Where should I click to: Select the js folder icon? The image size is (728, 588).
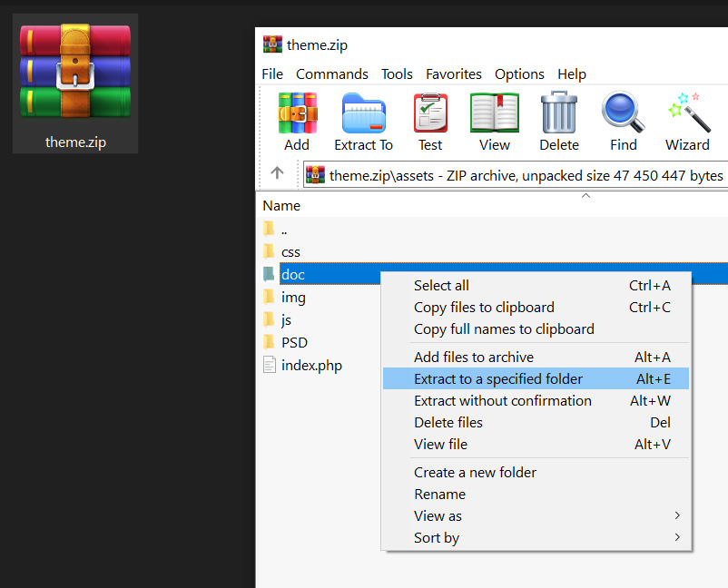point(269,318)
